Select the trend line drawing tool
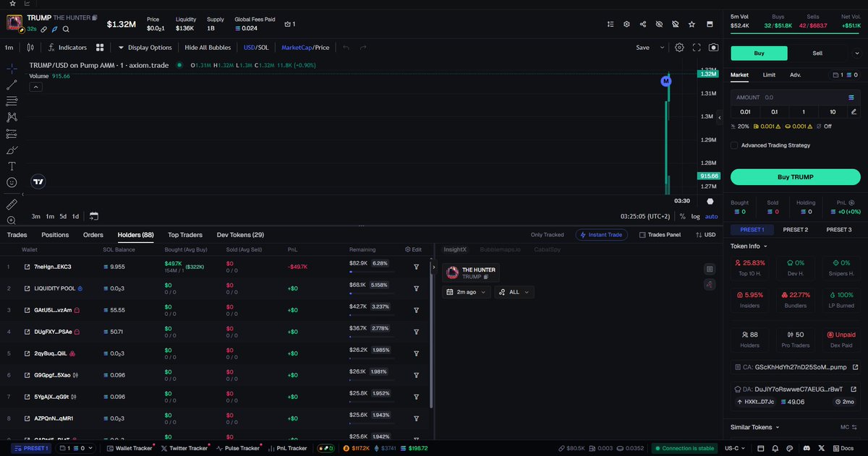Viewport: 868px width, 456px height. pos(12,85)
